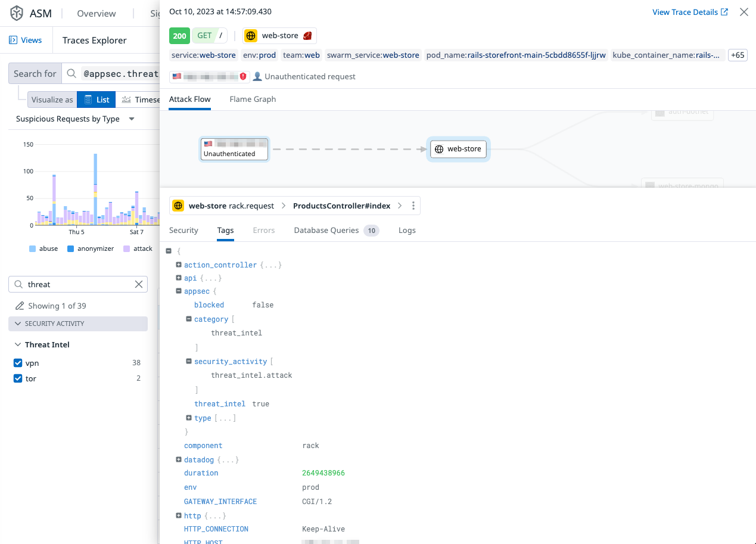Click the Unauthenticated request user icon

(x=257, y=76)
